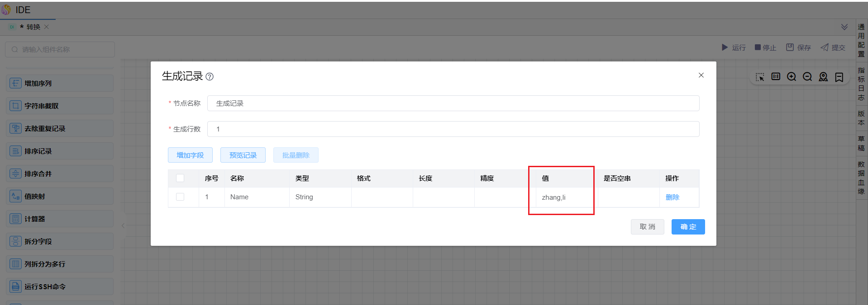The height and width of the screenshot is (305, 868).
Task: Expand the double-chevron at tab bar right
Action: tap(844, 27)
